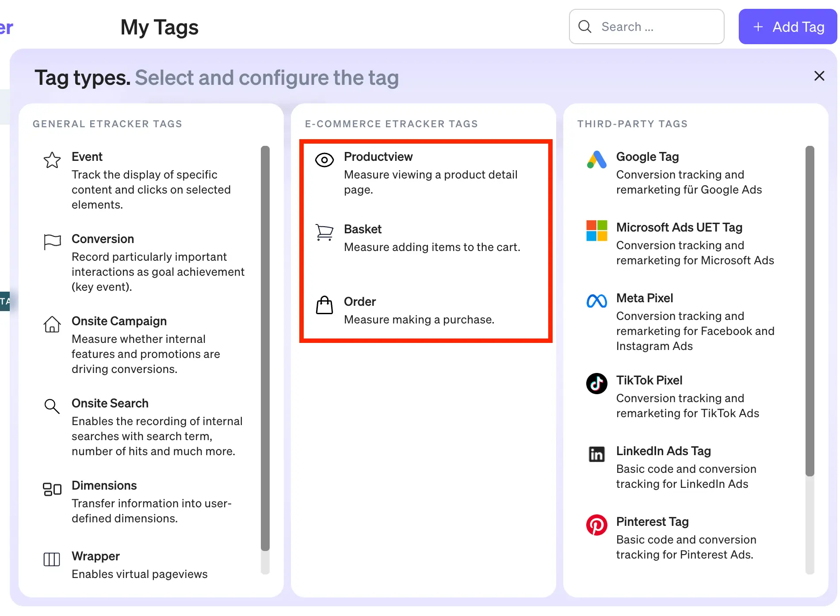
Task: Select the Meta Pixel logo
Action: pos(596,301)
